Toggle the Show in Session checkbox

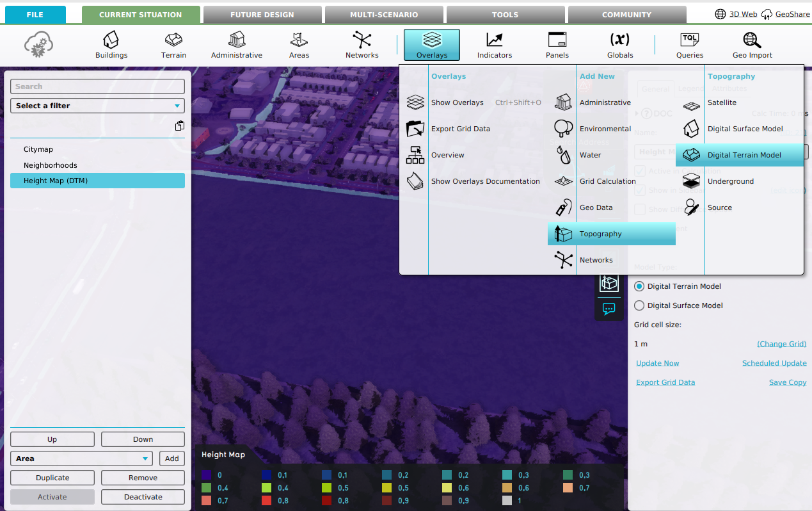coord(640,190)
